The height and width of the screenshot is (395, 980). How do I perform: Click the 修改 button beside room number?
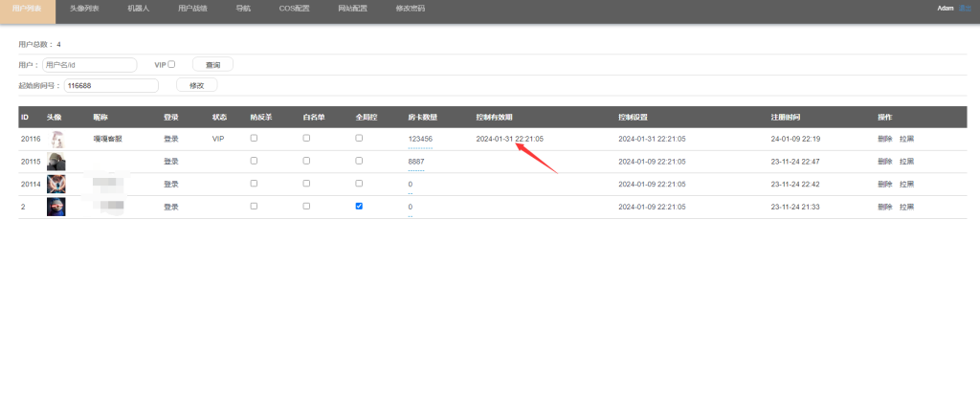click(x=196, y=85)
